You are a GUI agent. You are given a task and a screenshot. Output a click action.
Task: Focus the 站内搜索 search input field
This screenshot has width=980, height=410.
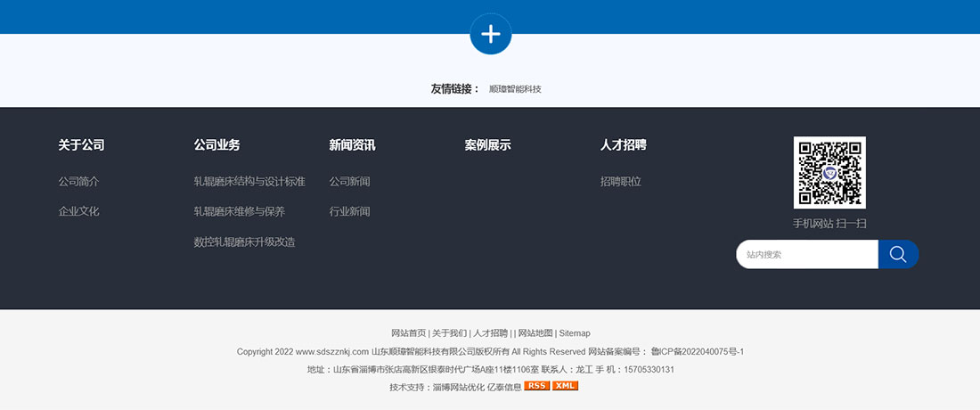click(806, 254)
